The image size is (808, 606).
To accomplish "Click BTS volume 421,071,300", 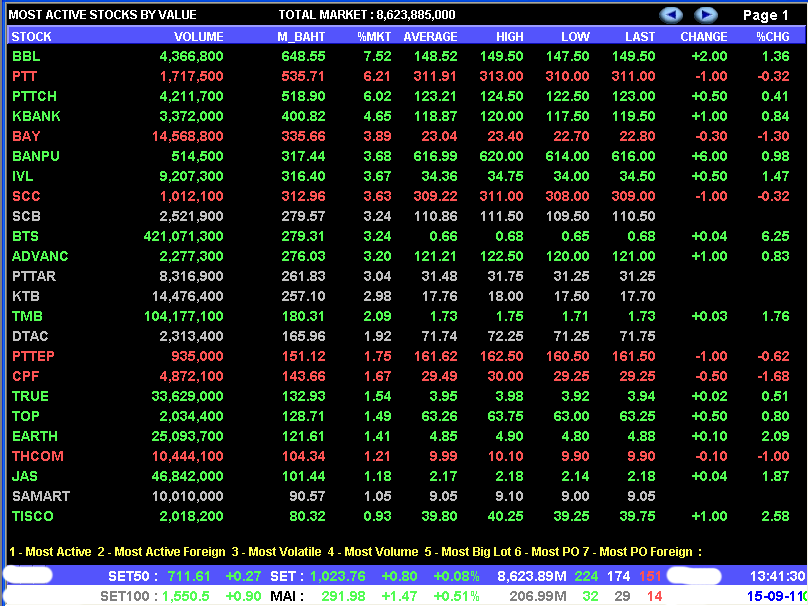I will point(183,237).
